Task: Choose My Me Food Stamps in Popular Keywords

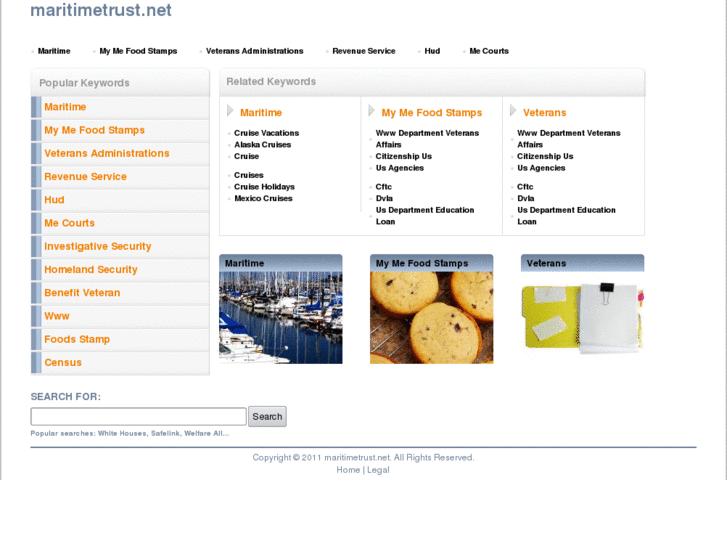Action: pyautogui.click(x=95, y=130)
